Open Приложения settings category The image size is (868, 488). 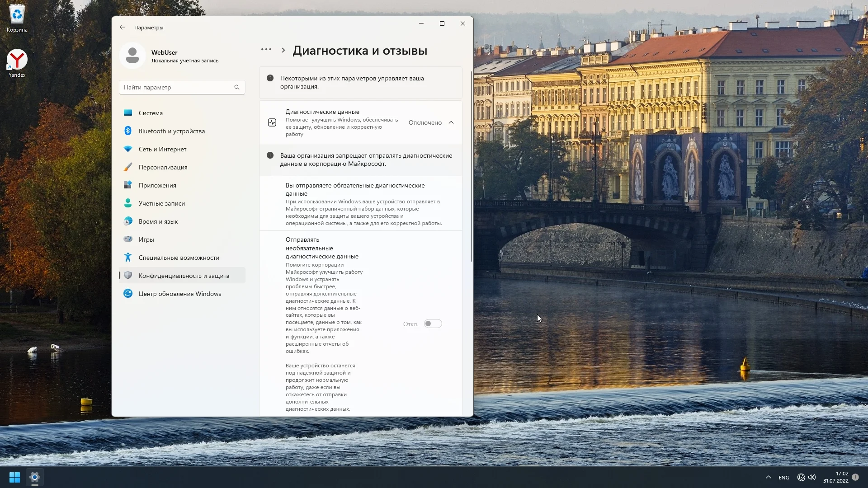pos(157,185)
